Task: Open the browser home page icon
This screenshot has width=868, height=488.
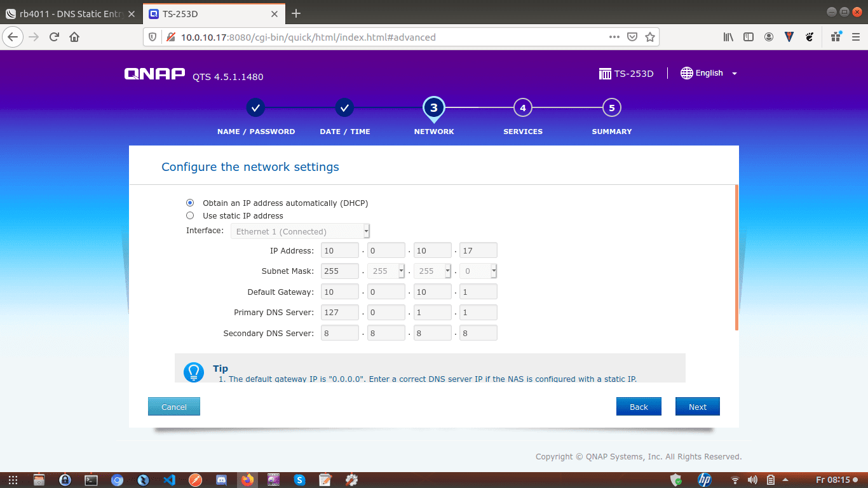Action: (74, 37)
